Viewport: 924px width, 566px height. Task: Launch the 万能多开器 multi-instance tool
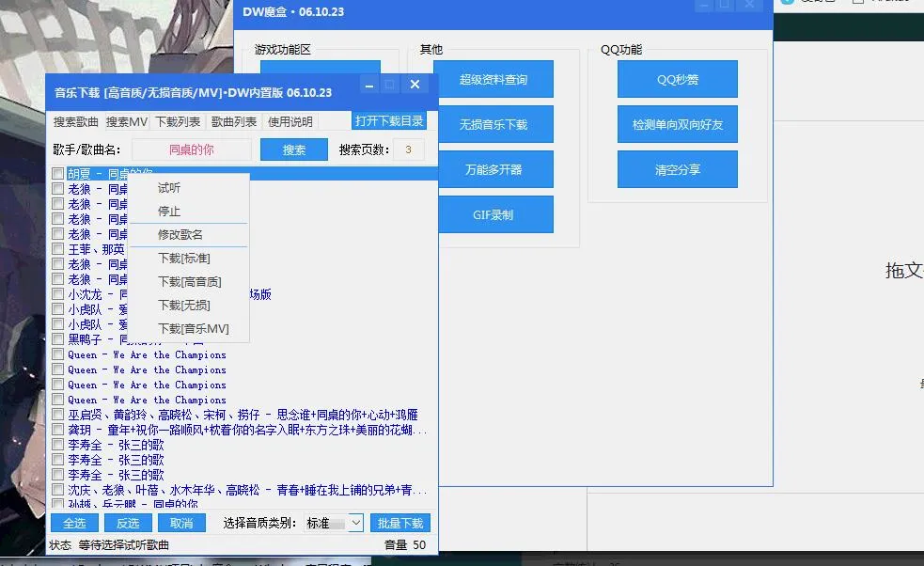tap(495, 169)
